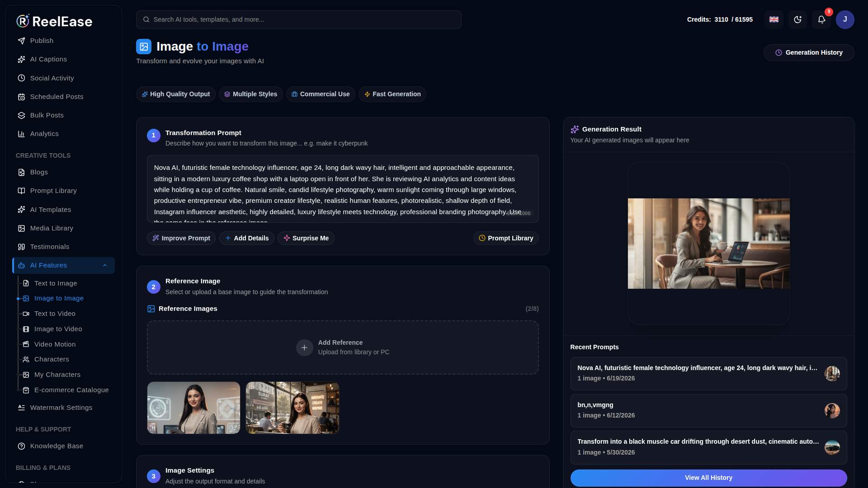868x488 pixels.
Task: Open recent prompt about black muscle car
Action: pyautogui.click(x=708, y=447)
